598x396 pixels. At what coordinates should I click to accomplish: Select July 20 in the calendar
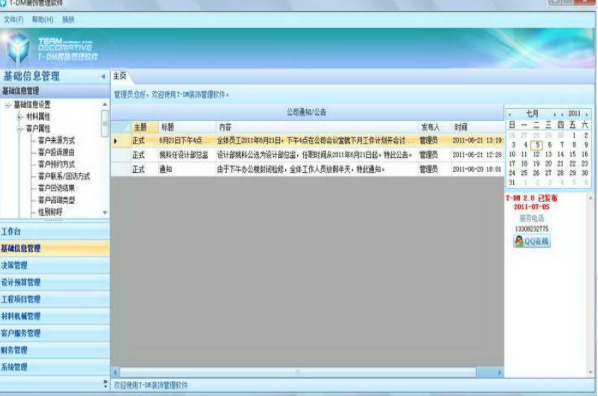(548, 163)
